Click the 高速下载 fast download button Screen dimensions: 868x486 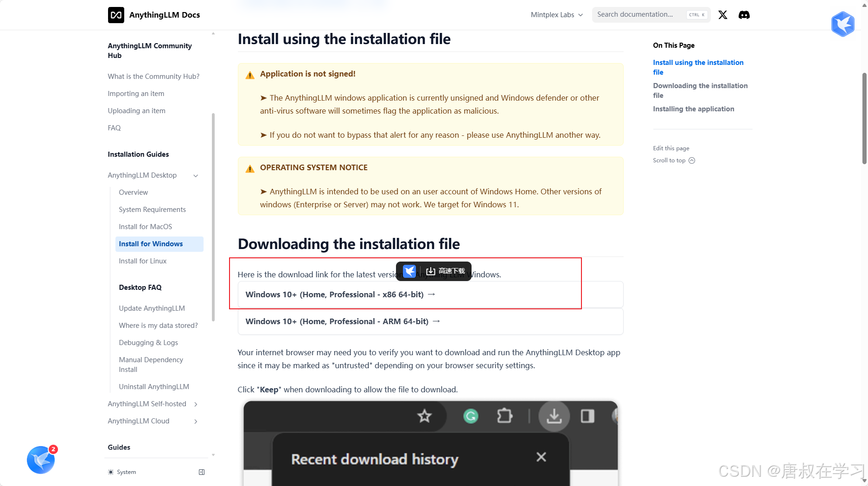point(446,271)
